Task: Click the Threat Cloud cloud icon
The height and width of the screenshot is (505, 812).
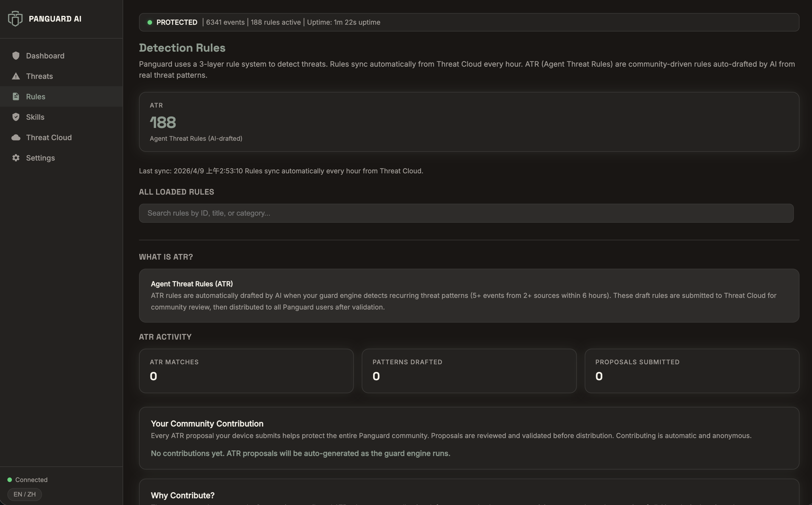Action: coord(16,138)
